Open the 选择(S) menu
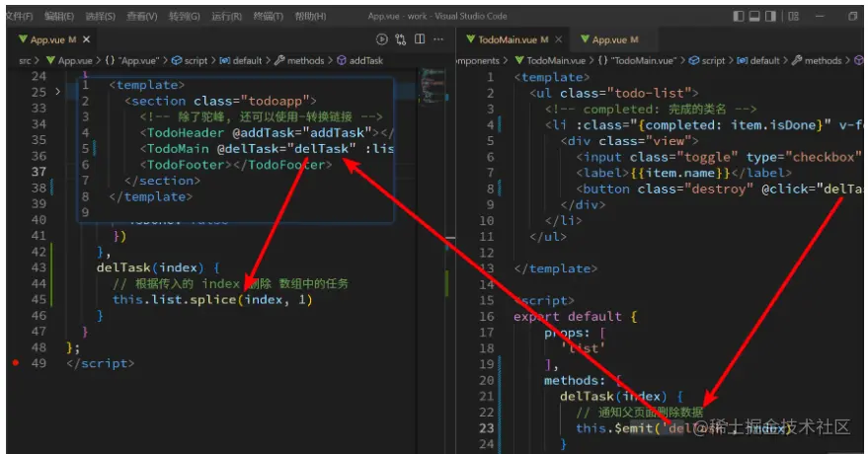 100,16
